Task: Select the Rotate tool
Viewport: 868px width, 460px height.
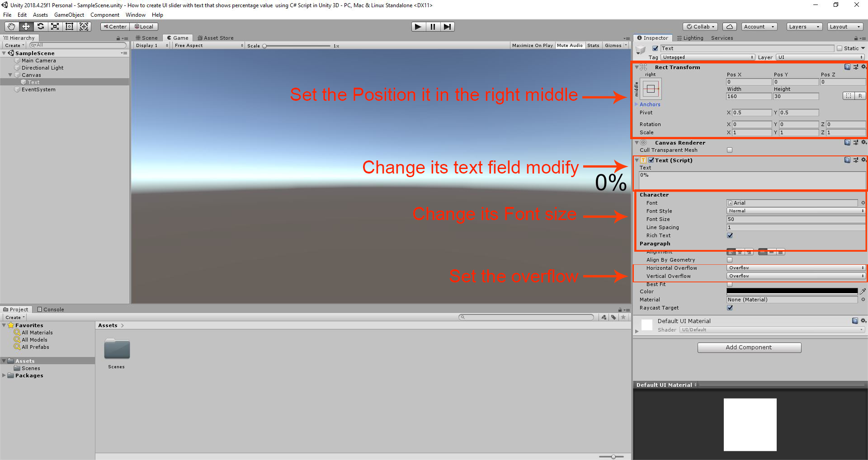Action: click(x=40, y=26)
